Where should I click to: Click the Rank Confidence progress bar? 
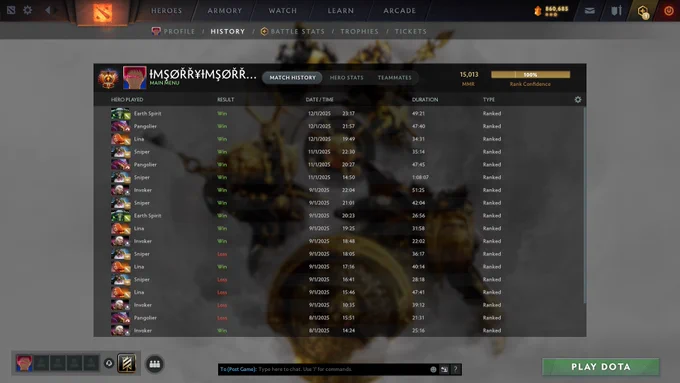(x=530, y=75)
